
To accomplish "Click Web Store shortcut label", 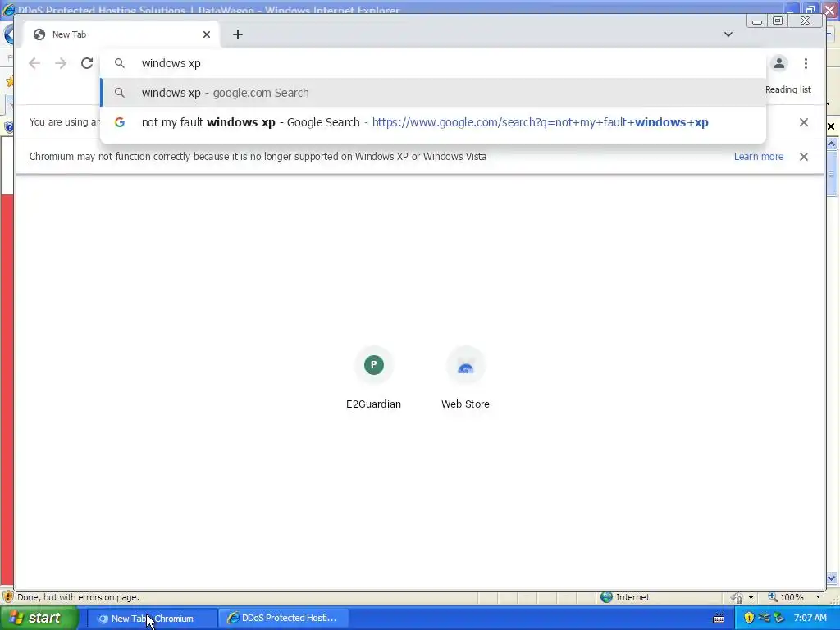I will (x=466, y=404).
